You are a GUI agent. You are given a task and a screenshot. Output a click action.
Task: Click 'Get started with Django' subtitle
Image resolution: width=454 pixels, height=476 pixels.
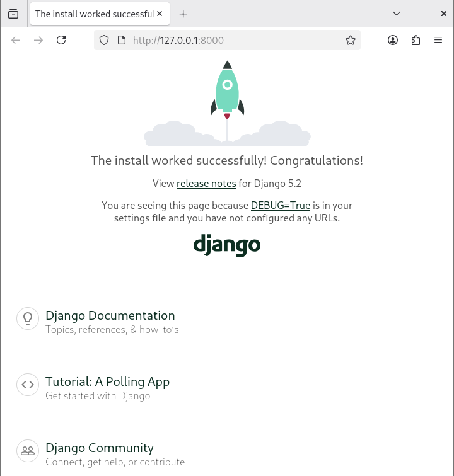[x=98, y=396]
